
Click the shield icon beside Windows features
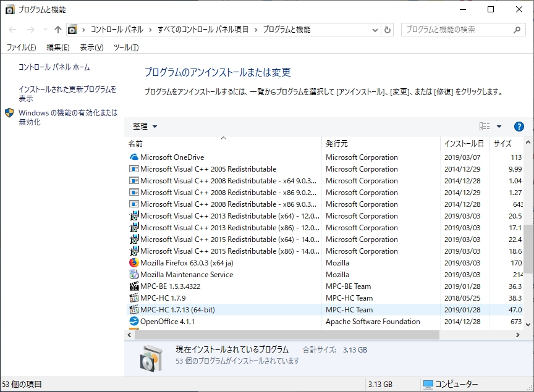9,112
